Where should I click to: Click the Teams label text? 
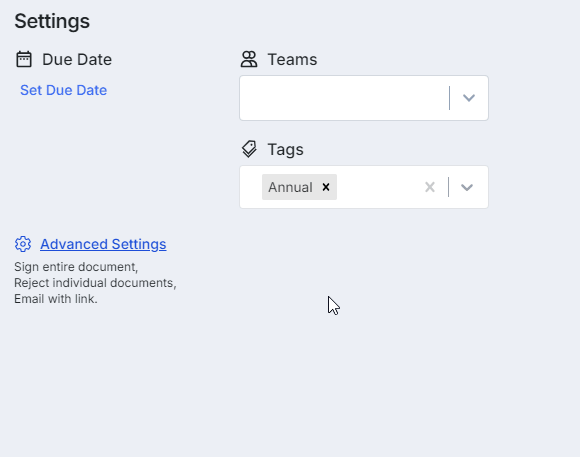(x=292, y=60)
